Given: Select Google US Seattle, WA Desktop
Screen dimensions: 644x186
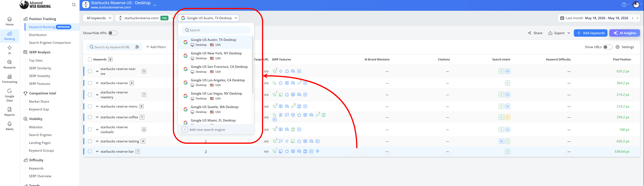Looking at the screenshot, I should pos(215,109).
